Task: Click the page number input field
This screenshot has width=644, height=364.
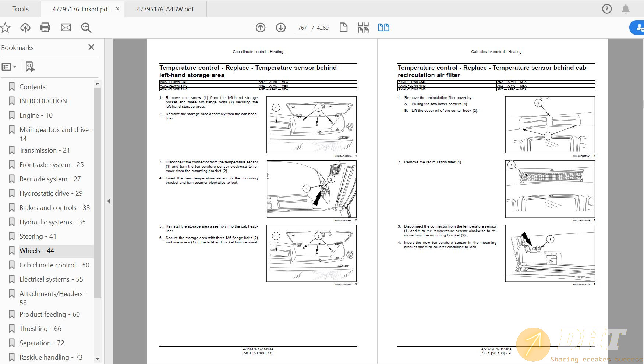Action: click(302, 28)
